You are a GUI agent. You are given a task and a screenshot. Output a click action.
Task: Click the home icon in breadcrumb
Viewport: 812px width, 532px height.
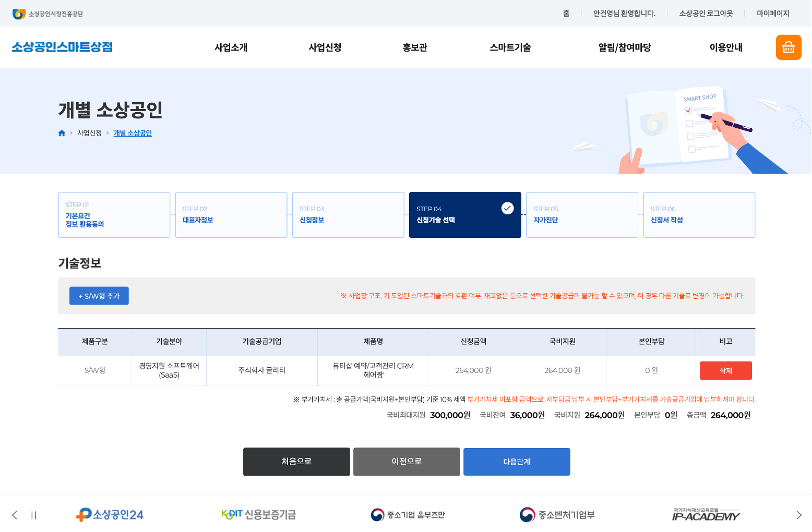(62, 133)
